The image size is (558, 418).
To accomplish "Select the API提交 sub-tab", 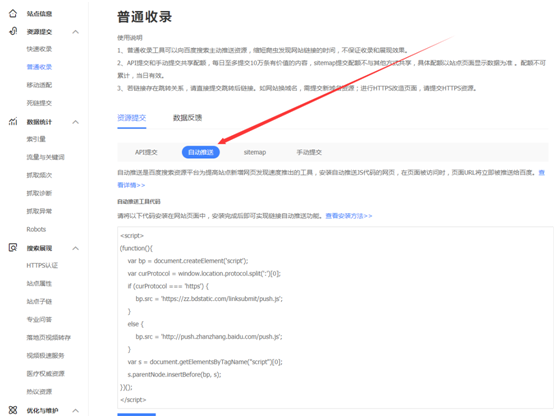I will 146,152.
